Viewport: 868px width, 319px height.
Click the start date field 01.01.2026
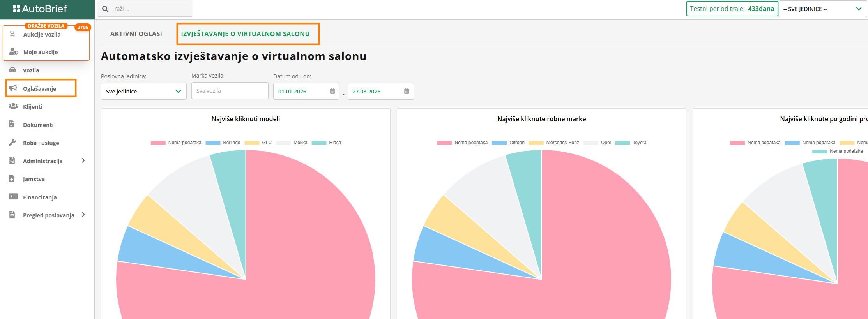306,91
